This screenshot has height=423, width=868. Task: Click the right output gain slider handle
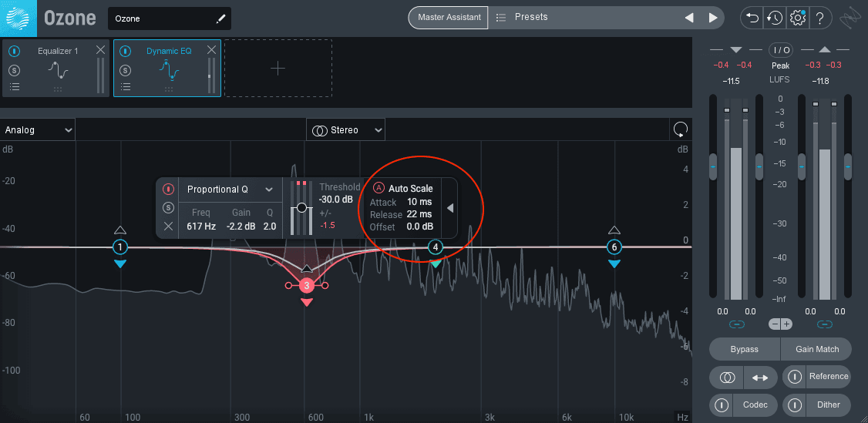tap(847, 166)
